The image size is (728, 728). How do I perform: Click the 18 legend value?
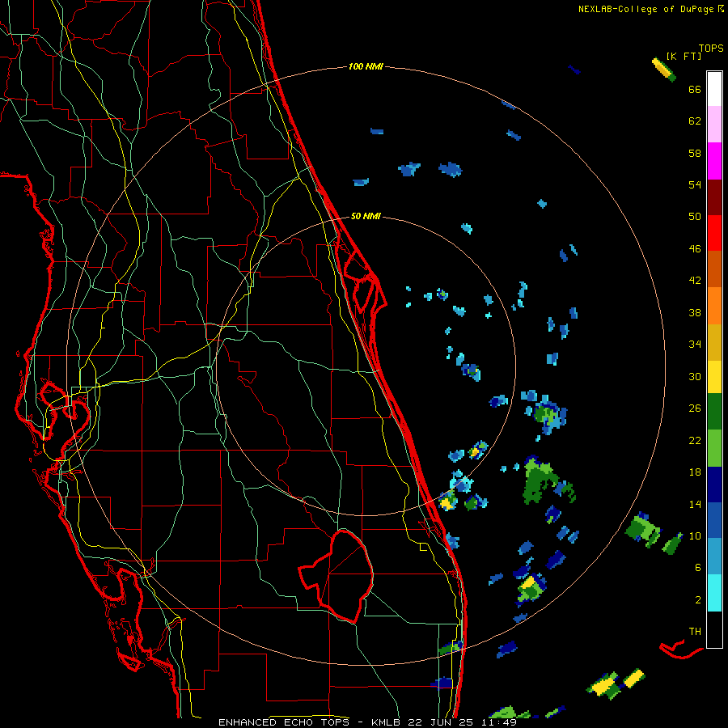(x=695, y=472)
